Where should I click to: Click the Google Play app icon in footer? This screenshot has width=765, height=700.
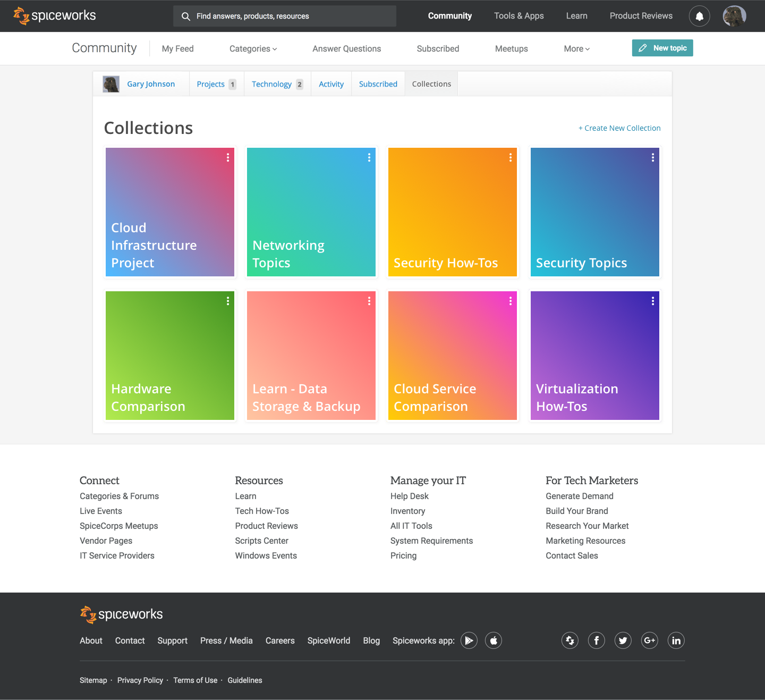click(469, 640)
